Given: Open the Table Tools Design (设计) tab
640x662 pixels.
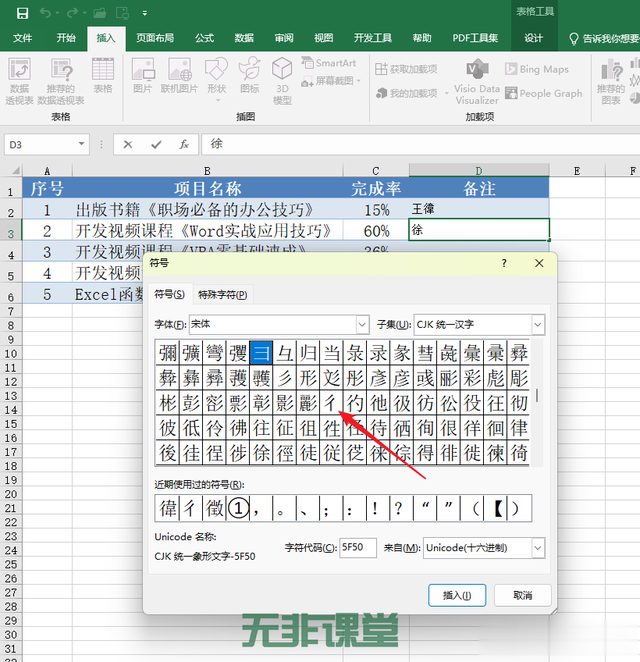Looking at the screenshot, I should [534, 38].
